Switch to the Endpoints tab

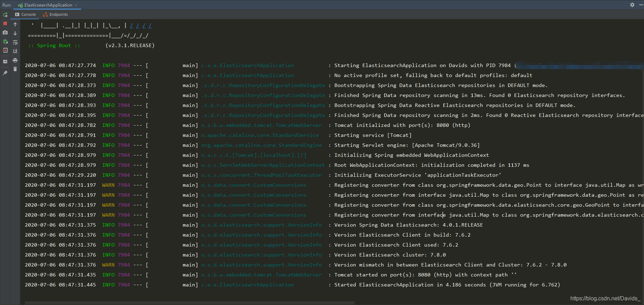pyautogui.click(x=55, y=14)
